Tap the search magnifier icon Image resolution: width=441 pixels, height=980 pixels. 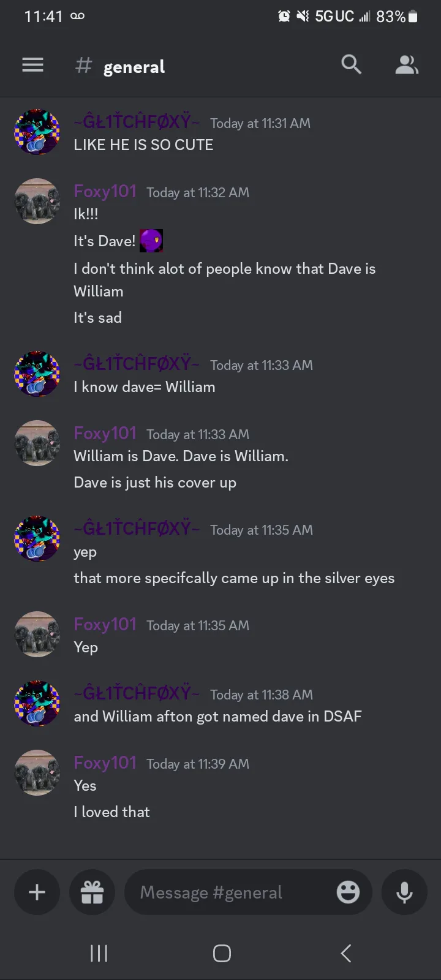(x=351, y=64)
